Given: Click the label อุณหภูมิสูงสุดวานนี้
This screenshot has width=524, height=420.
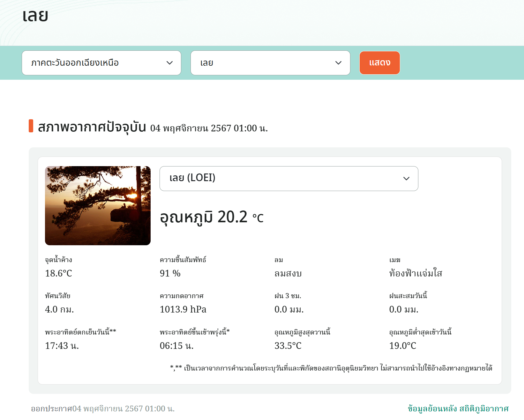Looking at the screenshot, I should [x=303, y=332].
